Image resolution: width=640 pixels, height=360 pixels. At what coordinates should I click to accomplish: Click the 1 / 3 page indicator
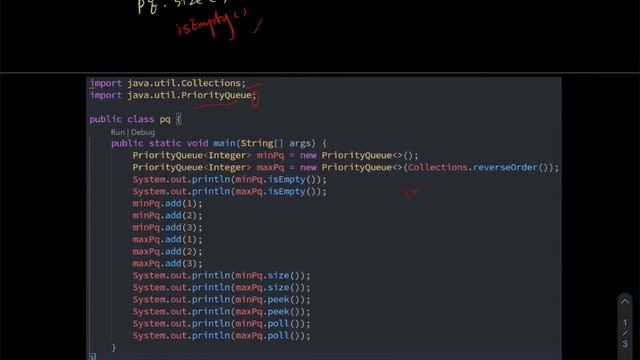625,333
